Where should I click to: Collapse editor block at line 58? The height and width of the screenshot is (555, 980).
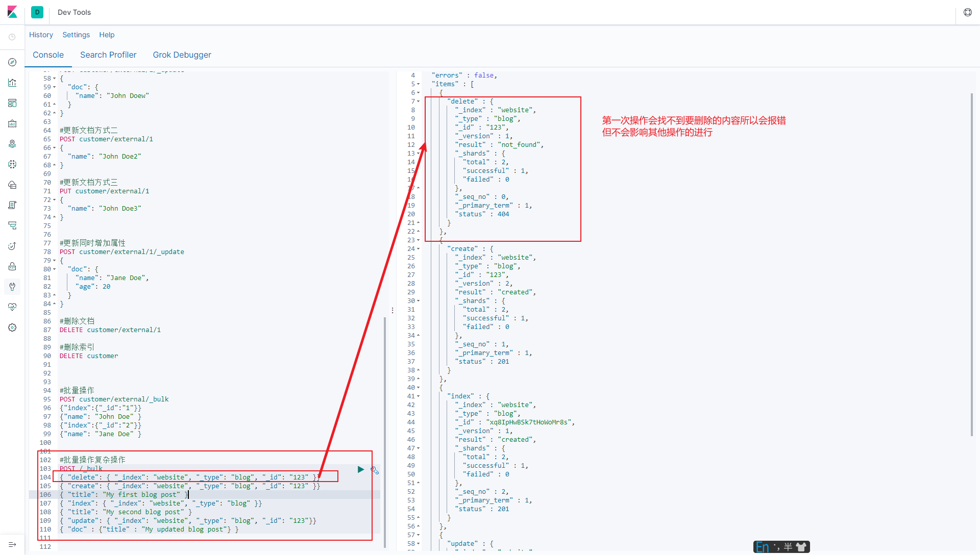coord(55,79)
